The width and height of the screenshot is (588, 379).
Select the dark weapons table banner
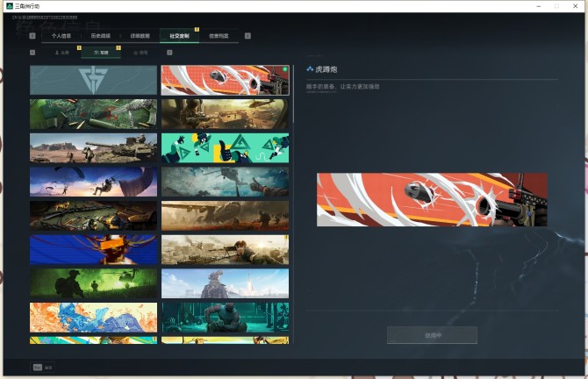(93, 216)
